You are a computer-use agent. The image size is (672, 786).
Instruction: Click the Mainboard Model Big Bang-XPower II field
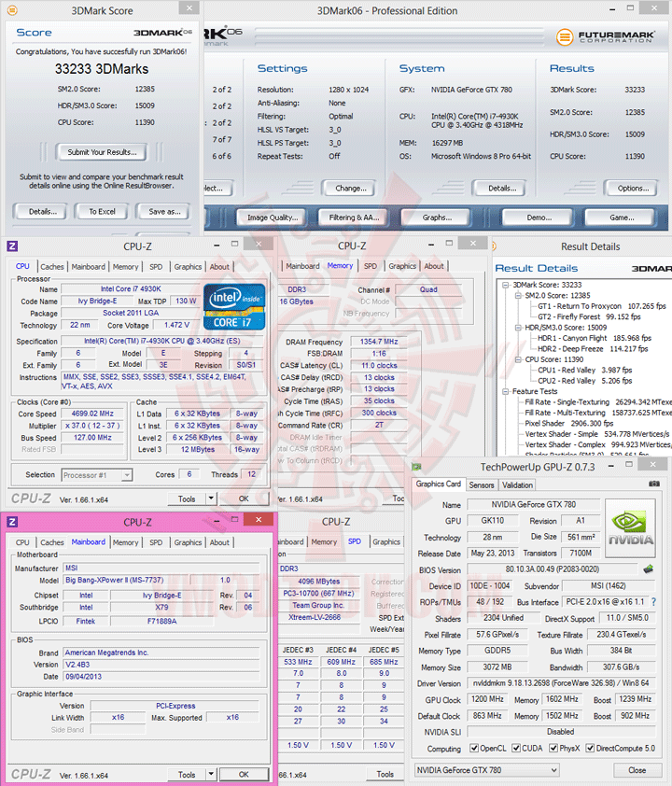pyautogui.click(x=125, y=580)
